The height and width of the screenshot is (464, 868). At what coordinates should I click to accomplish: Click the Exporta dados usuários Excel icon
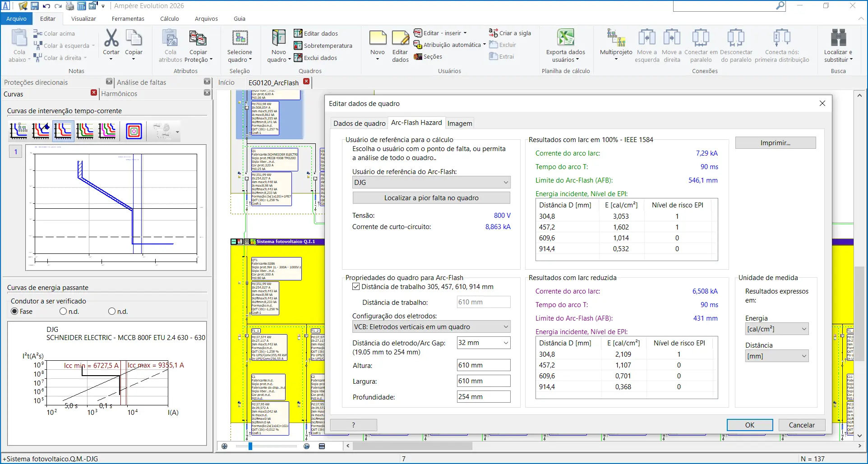click(565, 38)
